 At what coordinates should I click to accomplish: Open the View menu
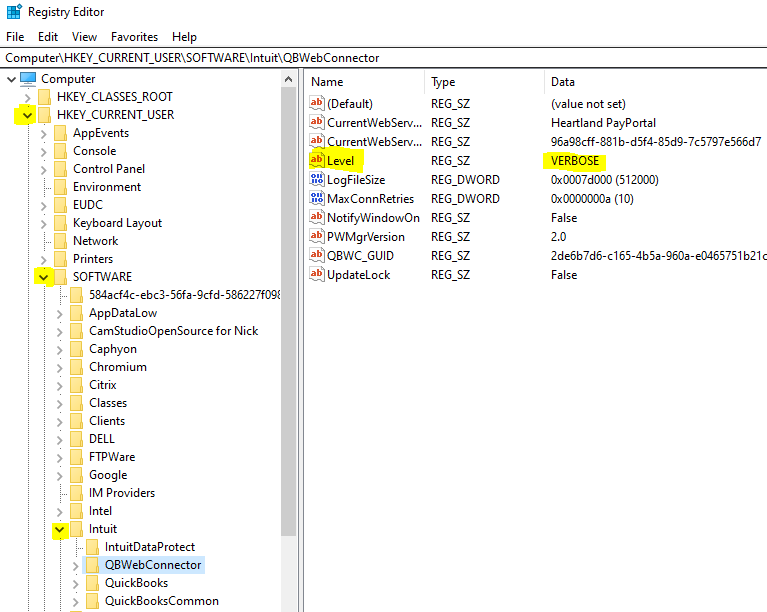84,37
